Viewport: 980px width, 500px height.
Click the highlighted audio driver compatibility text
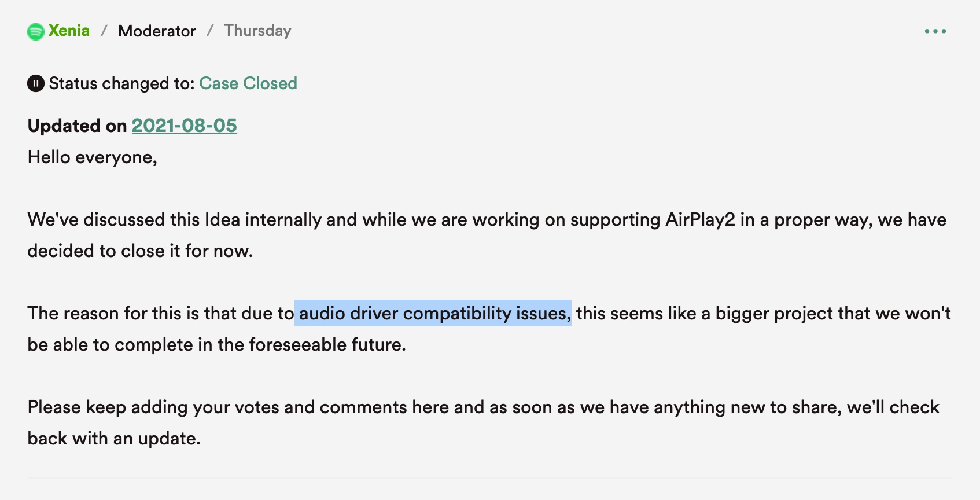[x=433, y=314]
